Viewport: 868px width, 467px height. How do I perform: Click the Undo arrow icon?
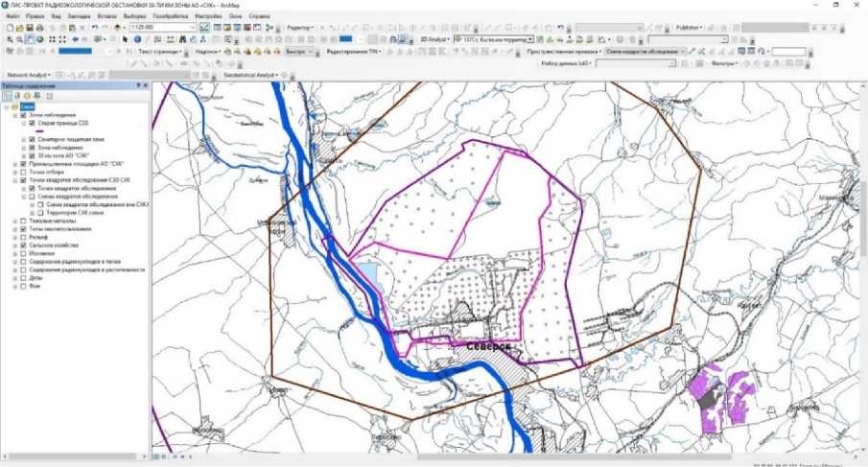[x=95, y=27]
